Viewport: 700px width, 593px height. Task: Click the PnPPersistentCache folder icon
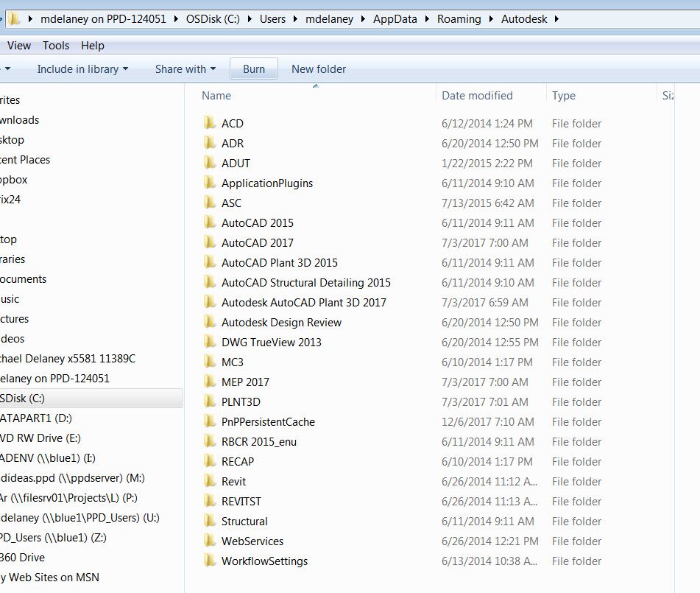click(209, 421)
